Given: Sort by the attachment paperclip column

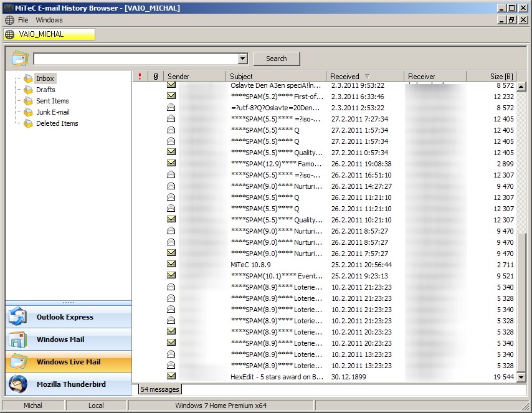Looking at the screenshot, I should point(155,77).
